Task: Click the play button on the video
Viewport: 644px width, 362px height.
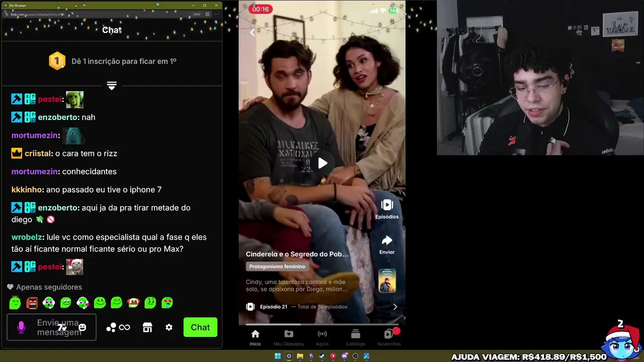Action: pos(322,163)
